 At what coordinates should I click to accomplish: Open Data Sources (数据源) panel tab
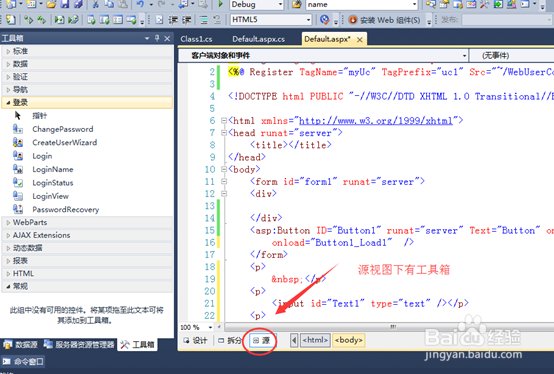20,344
